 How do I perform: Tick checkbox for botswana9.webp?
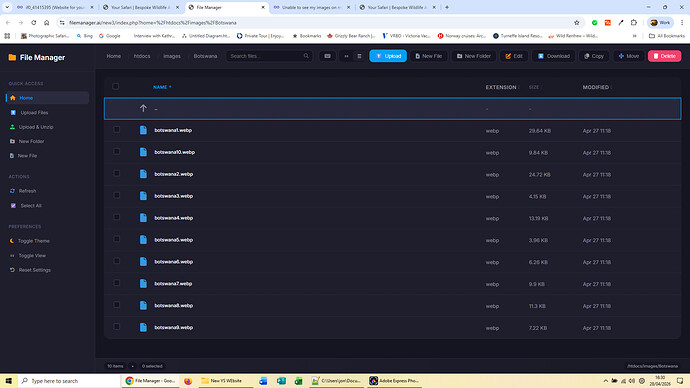pyautogui.click(x=117, y=326)
